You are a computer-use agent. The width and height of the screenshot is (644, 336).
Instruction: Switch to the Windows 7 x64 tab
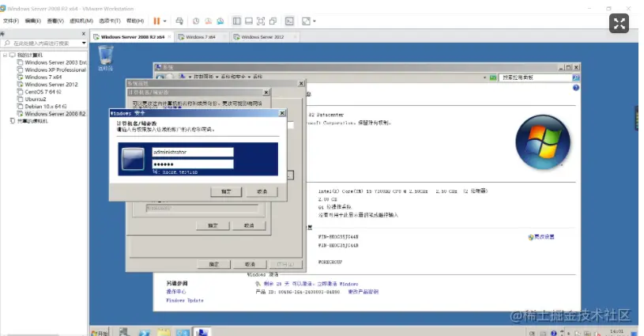pyautogui.click(x=200, y=37)
